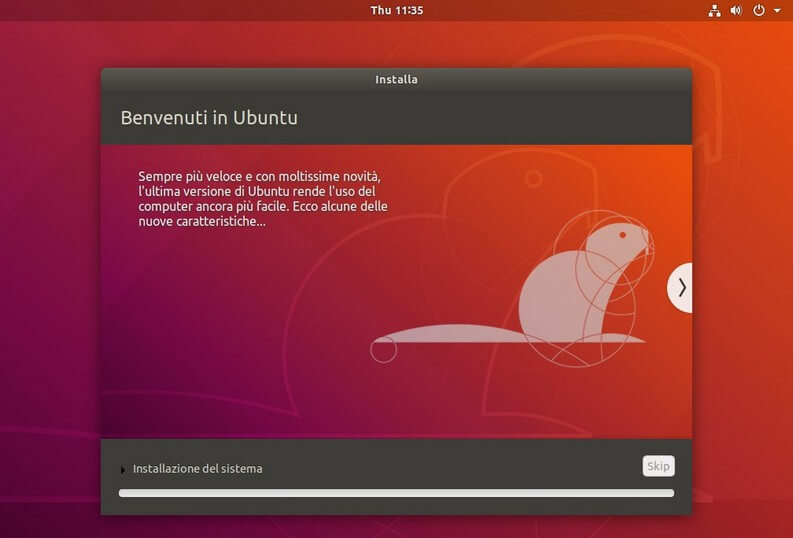Screen dimensions: 793x538
Task: Click the volume speaker icon
Action: pos(736,10)
